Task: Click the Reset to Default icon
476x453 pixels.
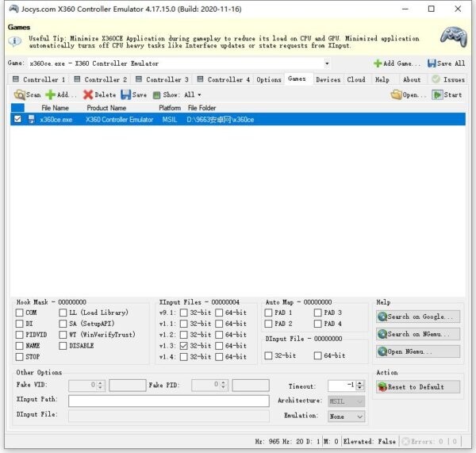Action: (382, 387)
